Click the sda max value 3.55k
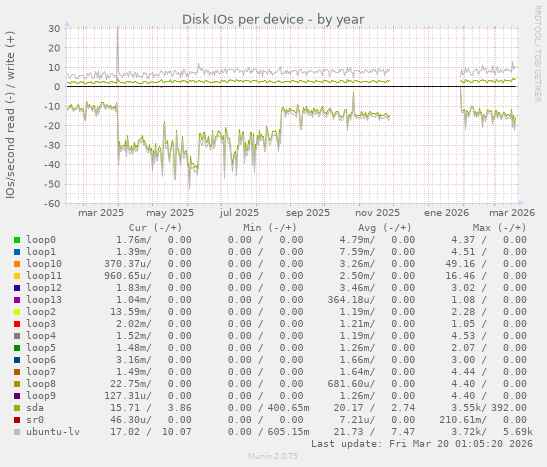The image size is (547, 467). [466, 408]
